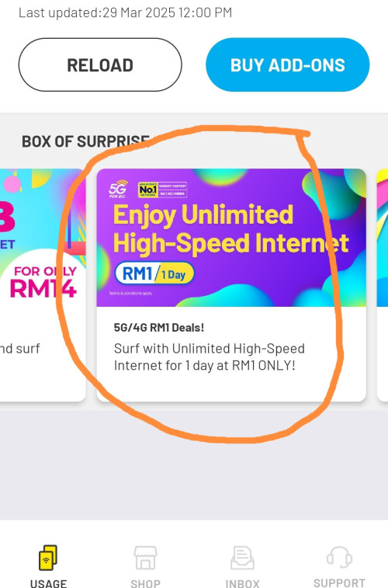
Task: Switch to the SHOP tab label
Action: tap(145, 583)
